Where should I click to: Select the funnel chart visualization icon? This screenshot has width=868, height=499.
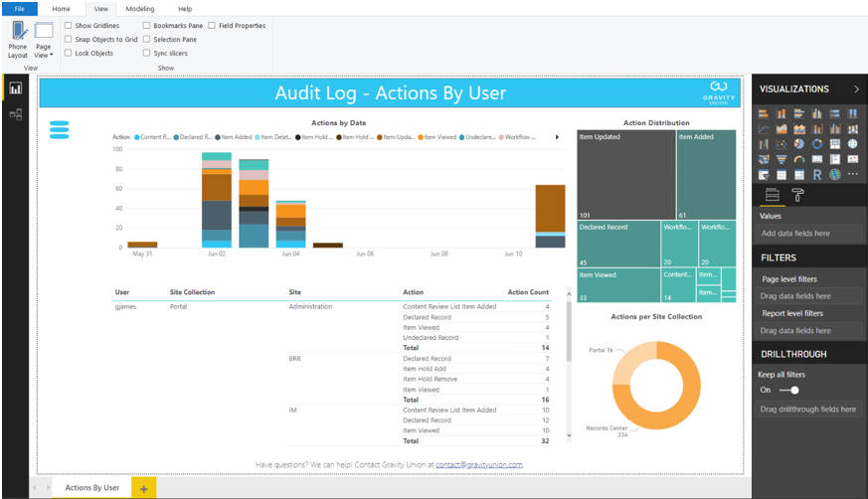coord(781,159)
